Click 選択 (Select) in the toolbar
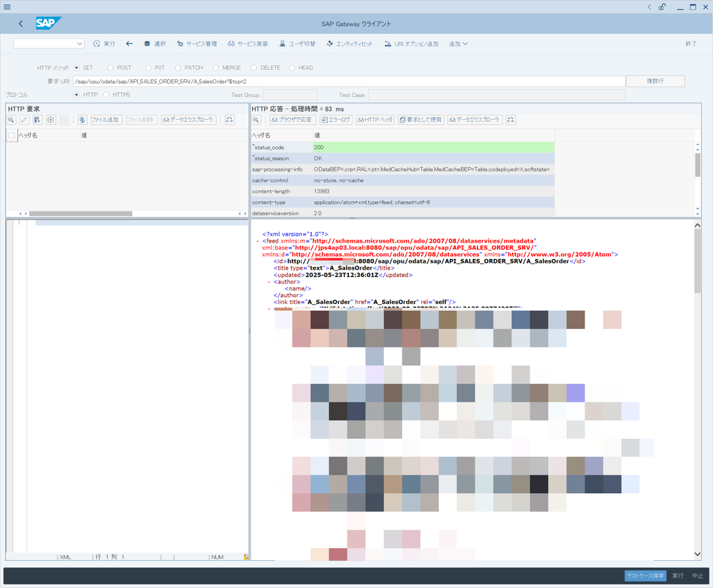This screenshot has height=588, width=713. 155,44
